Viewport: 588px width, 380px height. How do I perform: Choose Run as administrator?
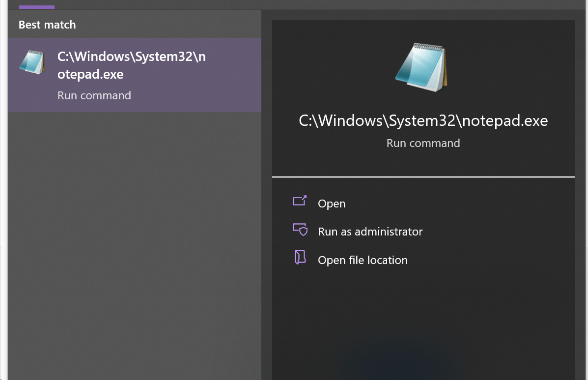(x=370, y=232)
